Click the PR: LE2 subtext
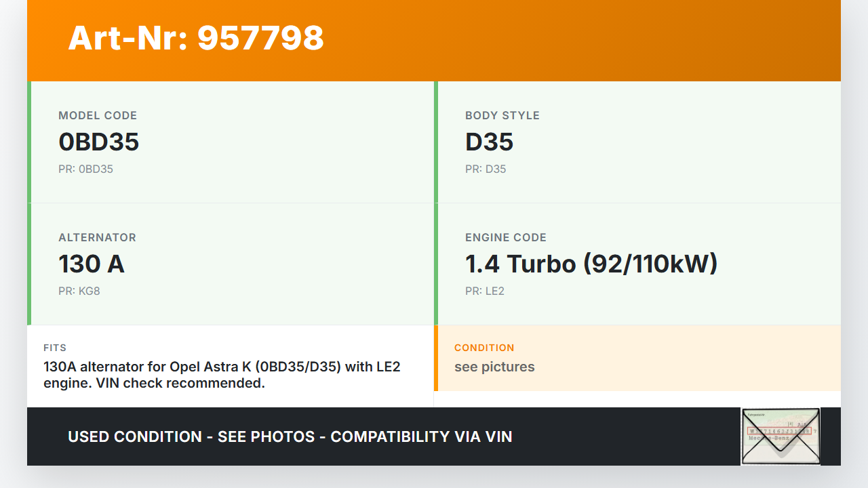 tap(485, 291)
